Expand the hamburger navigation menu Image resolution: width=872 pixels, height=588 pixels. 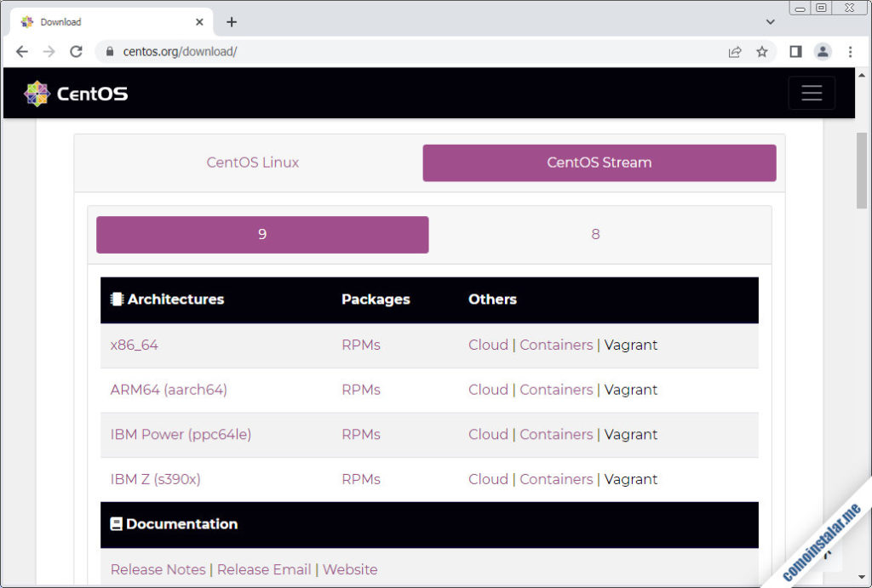click(x=811, y=94)
